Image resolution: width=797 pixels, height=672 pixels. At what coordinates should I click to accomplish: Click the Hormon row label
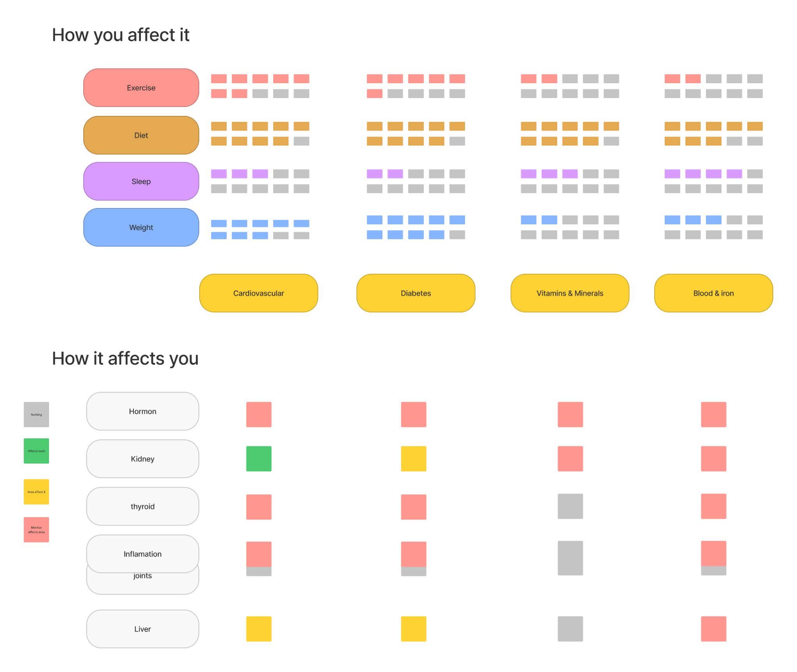point(142,411)
